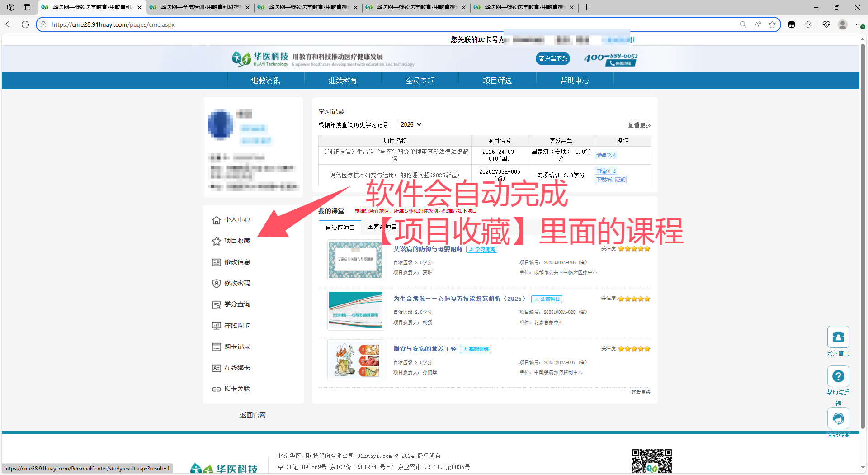Click the IC卡关联 link icon

(217, 389)
